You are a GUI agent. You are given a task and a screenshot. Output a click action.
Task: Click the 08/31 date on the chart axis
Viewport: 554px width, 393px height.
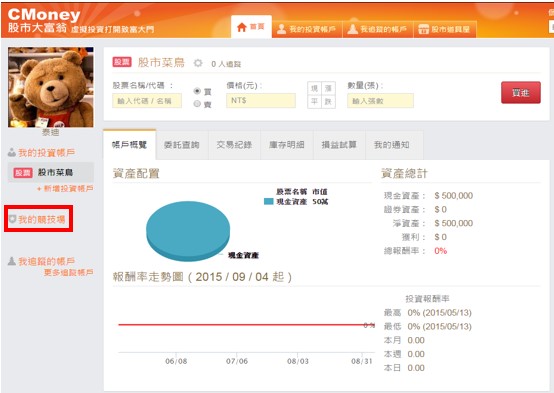tap(362, 361)
